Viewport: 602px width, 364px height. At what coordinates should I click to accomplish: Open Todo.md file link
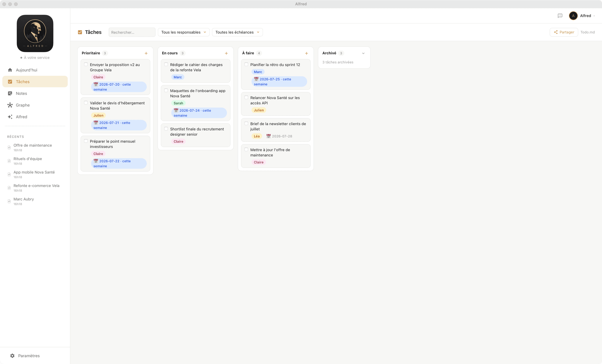pyautogui.click(x=587, y=32)
